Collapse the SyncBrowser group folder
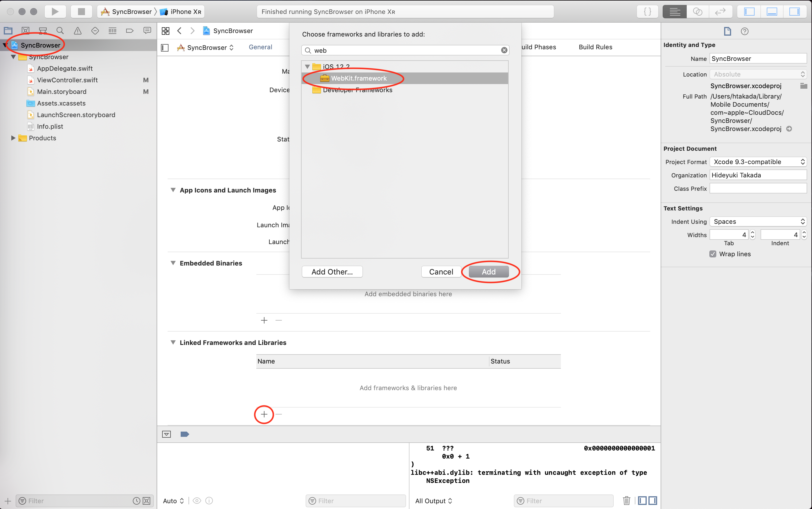Viewport: 812px width, 509px height. pyautogui.click(x=13, y=57)
